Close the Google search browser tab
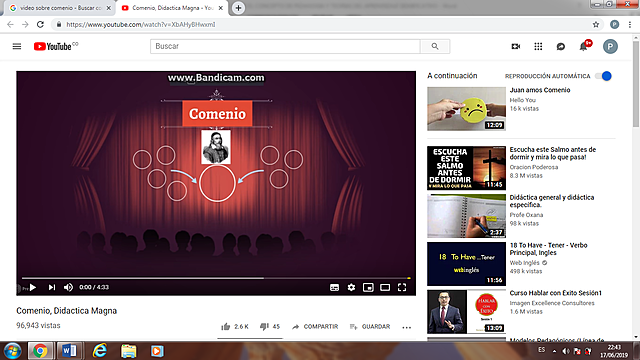This screenshot has width=640, height=360. pos(109,8)
